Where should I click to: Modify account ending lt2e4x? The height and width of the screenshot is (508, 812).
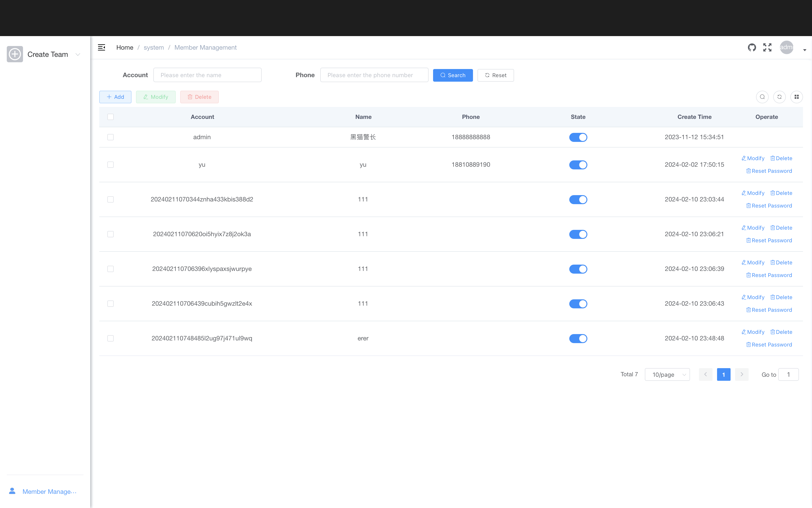[x=753, y=297]
